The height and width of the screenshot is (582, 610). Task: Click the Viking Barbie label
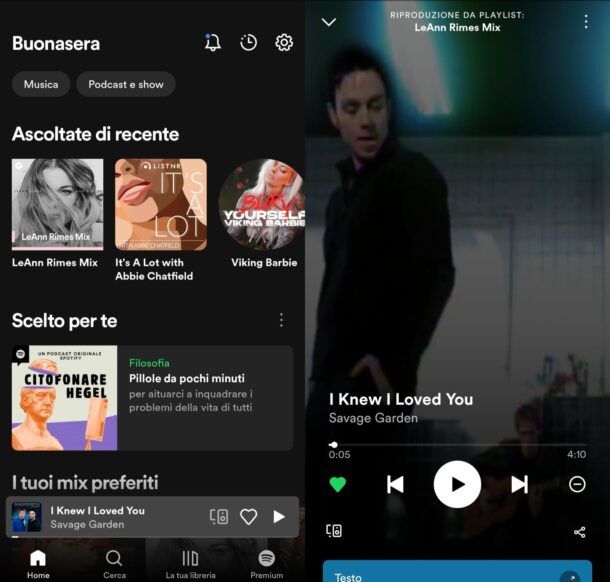coord(264,263)
